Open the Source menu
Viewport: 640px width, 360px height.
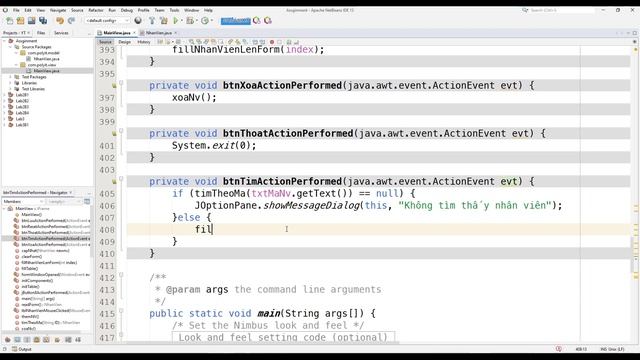coord(77,10)
